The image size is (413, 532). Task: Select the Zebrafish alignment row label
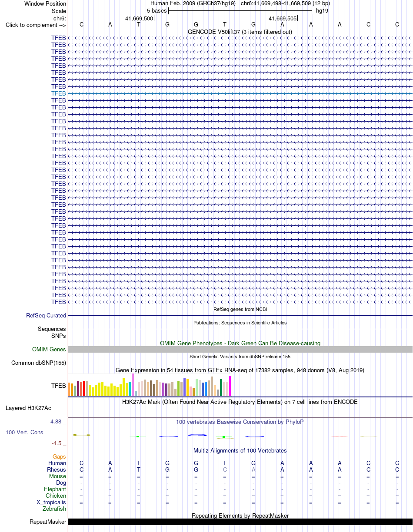click(x=54, y=509)
